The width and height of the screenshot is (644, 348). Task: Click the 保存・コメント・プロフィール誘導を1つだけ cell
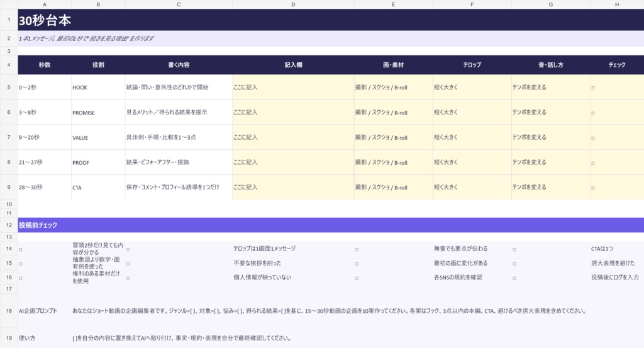pos(179,188)
